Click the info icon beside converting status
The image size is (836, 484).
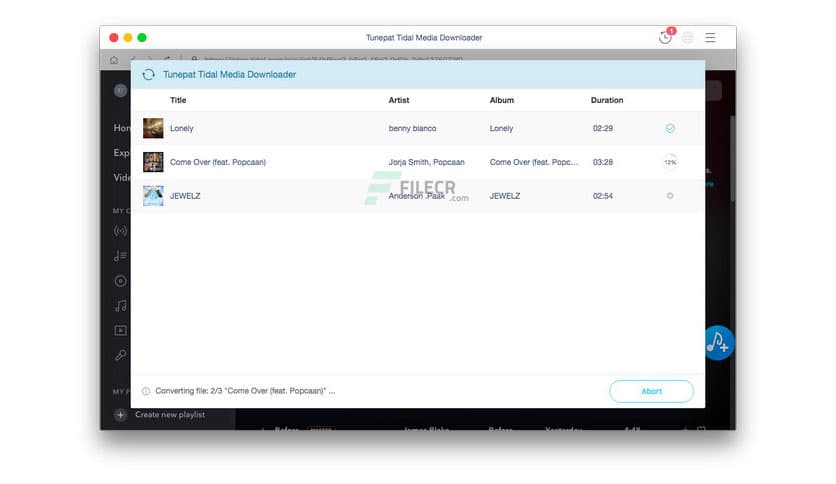click(x=146, y=391)
